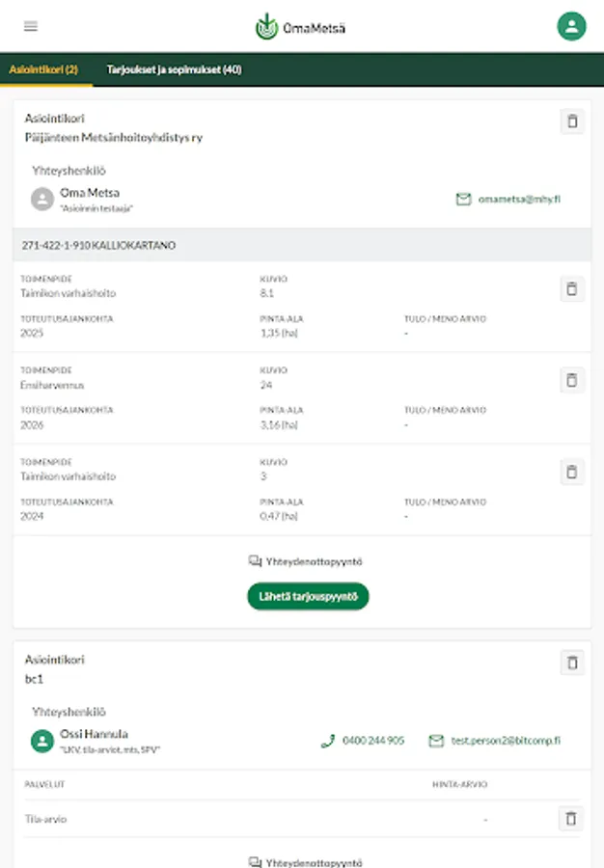Click the OmaMetsä logo
Image resolution: width=604 pixels, height=868 pixels.
pyautogui.click(x=301, y=27)
